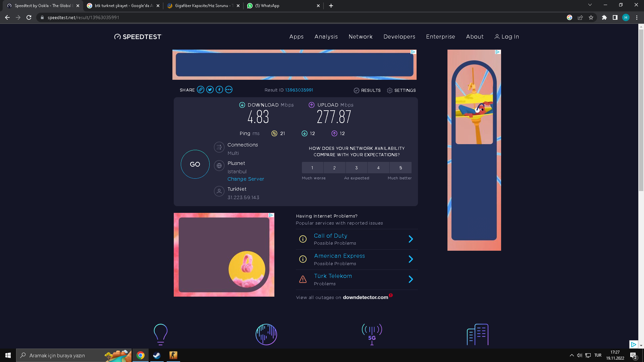This screenshot has height=362, width=644.
Task: Click the circular waveform icon
Action: click(x=266, y=334)
